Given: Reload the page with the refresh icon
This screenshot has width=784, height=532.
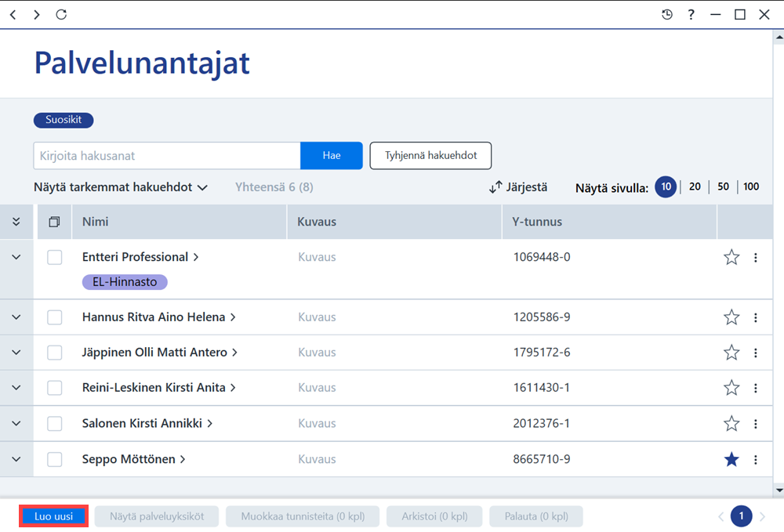Looking at the screenshot, I should pos(61,14).
